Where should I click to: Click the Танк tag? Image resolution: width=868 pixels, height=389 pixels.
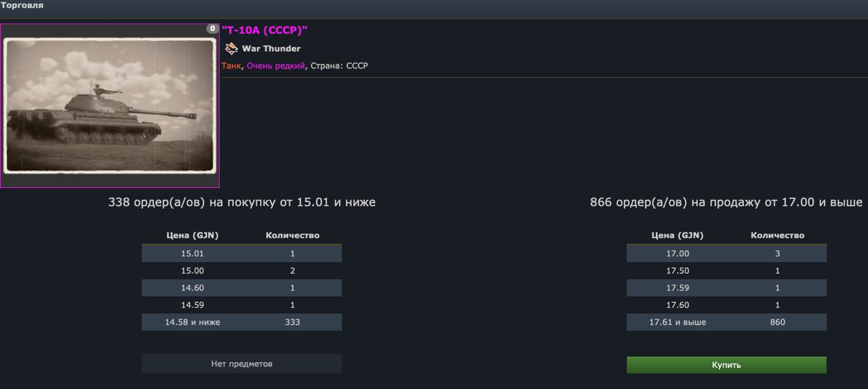(231, 66)
